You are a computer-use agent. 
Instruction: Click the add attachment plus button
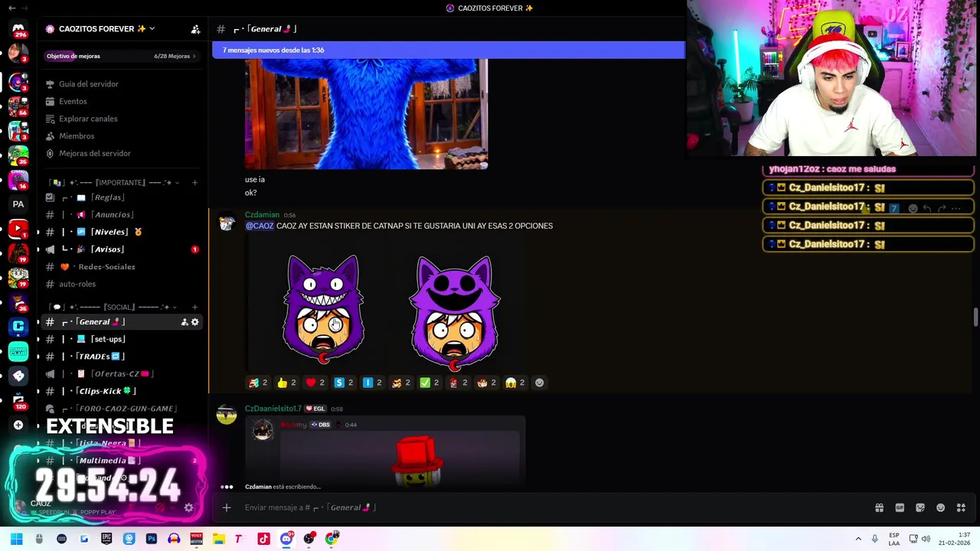pyautogui.click(x=227, y=507)
